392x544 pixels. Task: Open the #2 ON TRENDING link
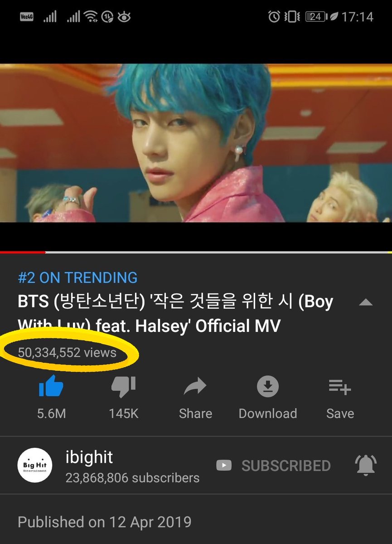[77, 277]
